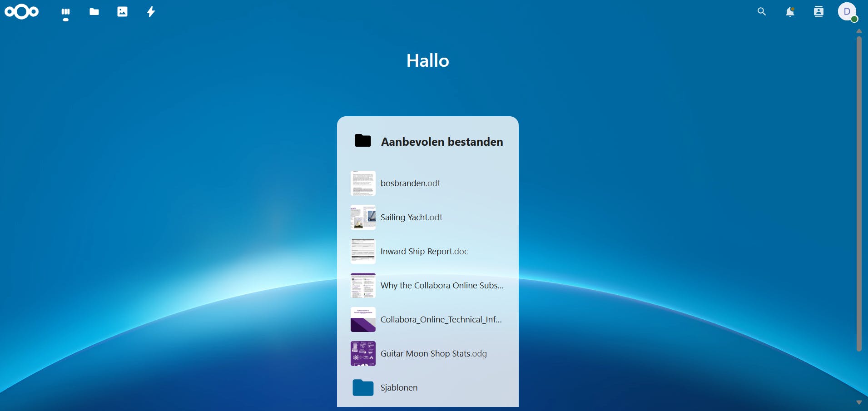Show notifications bell
This screenshot has height=411, width=868.
(790, 12)
